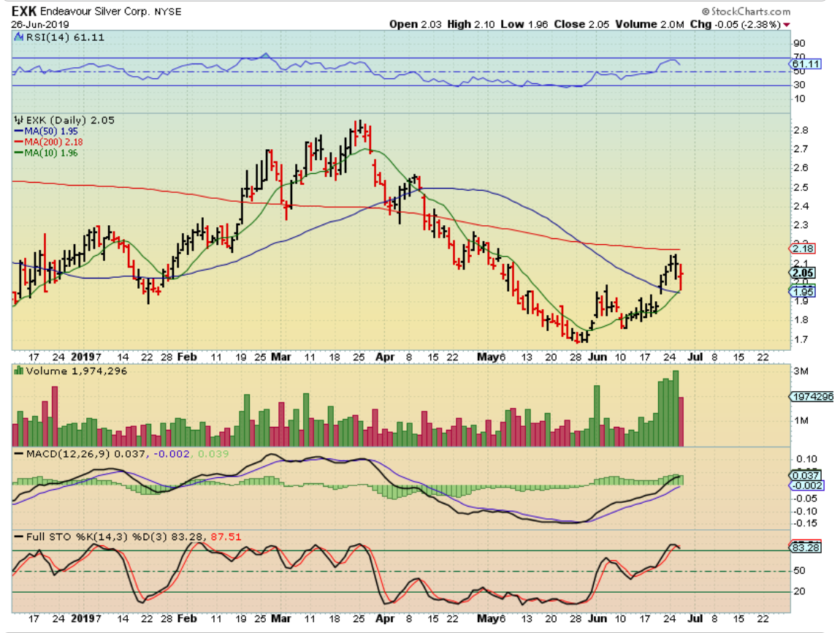Viewport: 840px width, 633px height.
Task: Click the blue MA(50) legend line swatch
Action: 19,132
